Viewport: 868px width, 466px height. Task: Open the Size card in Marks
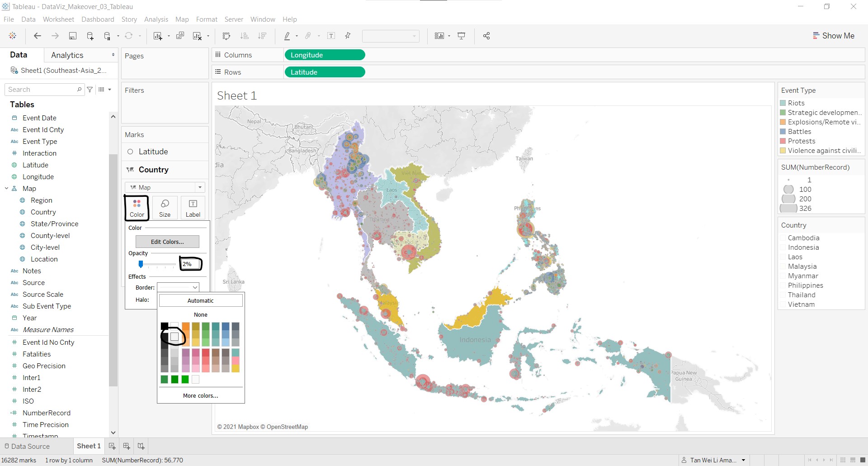tap(165, 208)
